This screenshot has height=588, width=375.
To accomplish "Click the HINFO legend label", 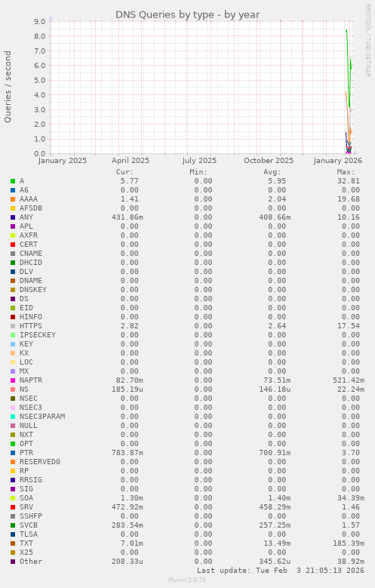I will (31, 317).
